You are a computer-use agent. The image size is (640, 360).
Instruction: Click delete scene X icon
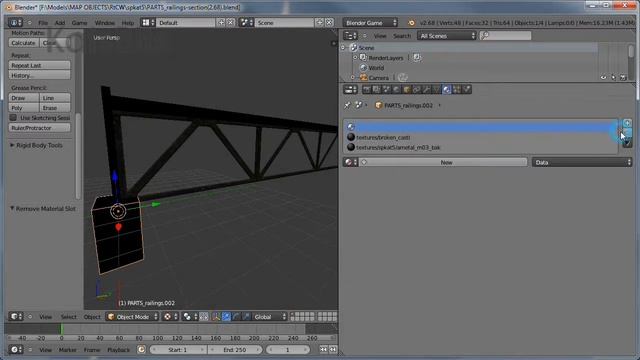[x=329, y=23]
